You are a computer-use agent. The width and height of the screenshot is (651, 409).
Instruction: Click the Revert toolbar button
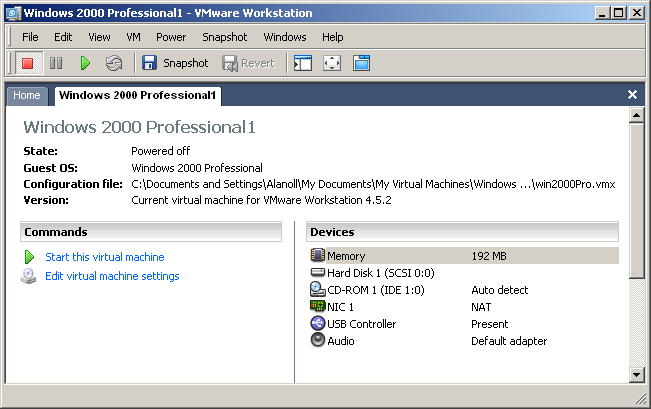248,64
